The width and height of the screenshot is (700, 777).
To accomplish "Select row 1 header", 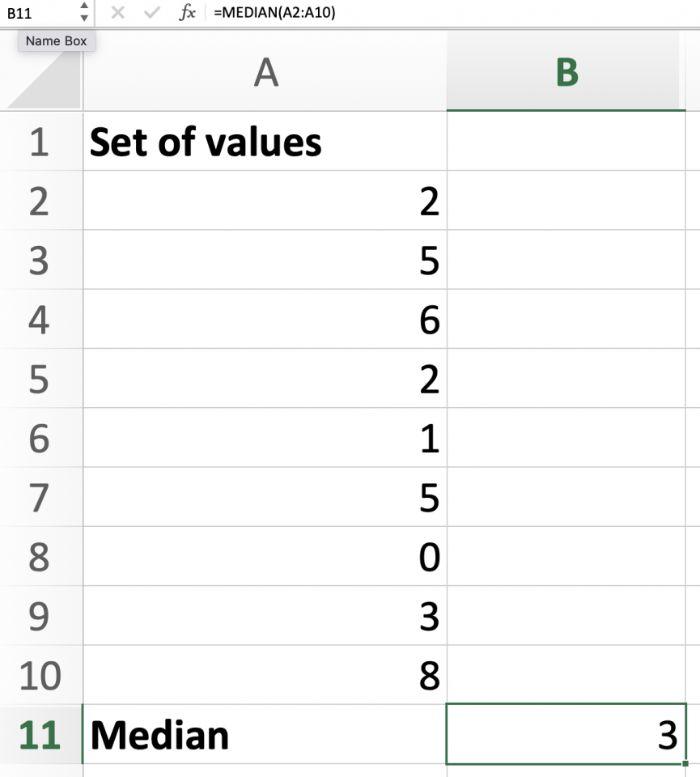I will coord(40,142).
